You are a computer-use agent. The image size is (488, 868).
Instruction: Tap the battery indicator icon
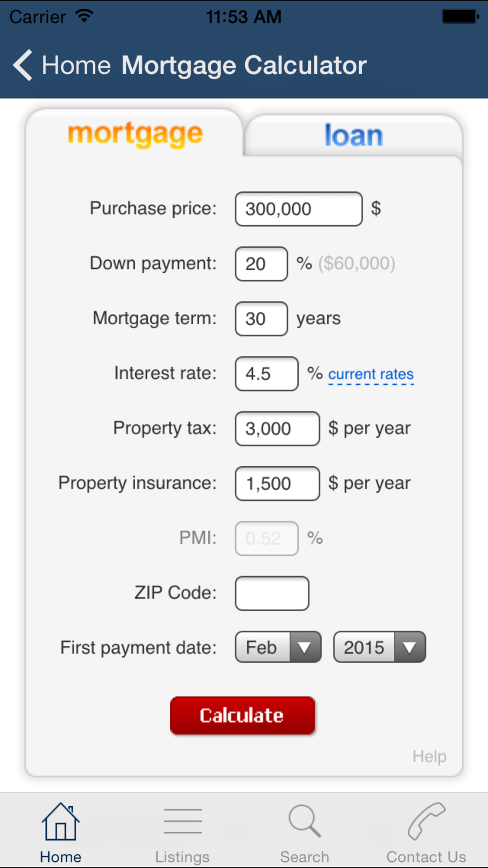point(461,16)
